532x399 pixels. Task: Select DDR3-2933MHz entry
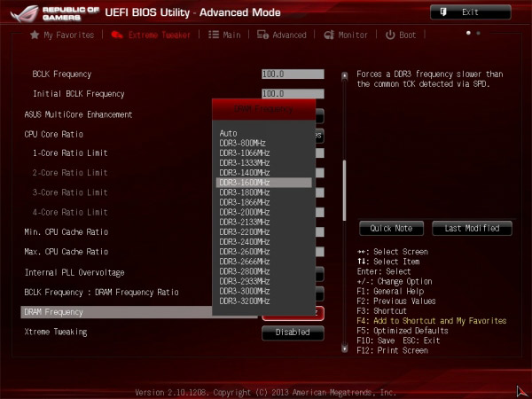[x=263, y=281]
